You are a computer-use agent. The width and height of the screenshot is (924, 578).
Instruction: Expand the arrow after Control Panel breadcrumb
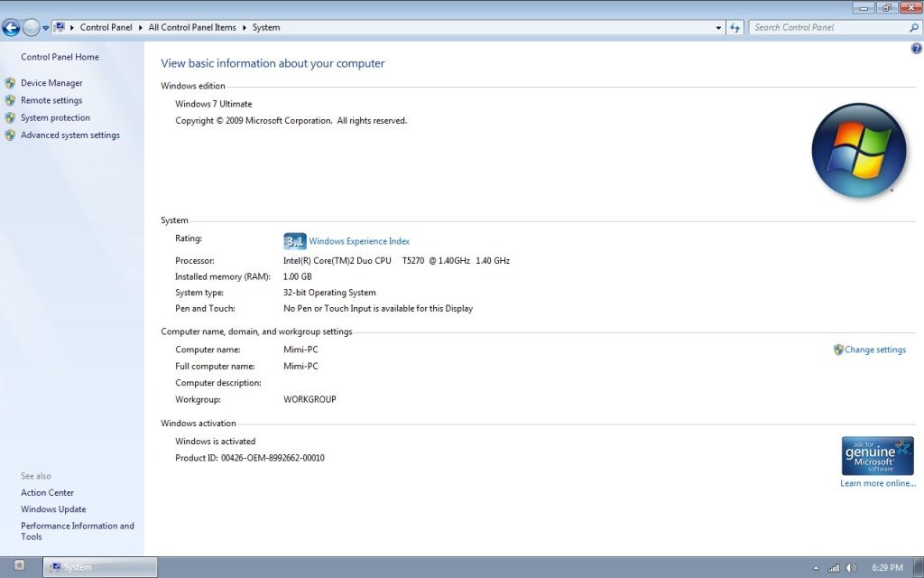pyautogui.click(x=140, y=28)
